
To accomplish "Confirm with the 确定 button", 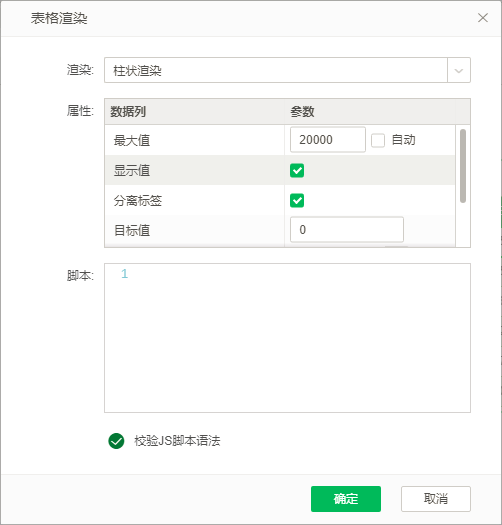I will click(346, 499).
